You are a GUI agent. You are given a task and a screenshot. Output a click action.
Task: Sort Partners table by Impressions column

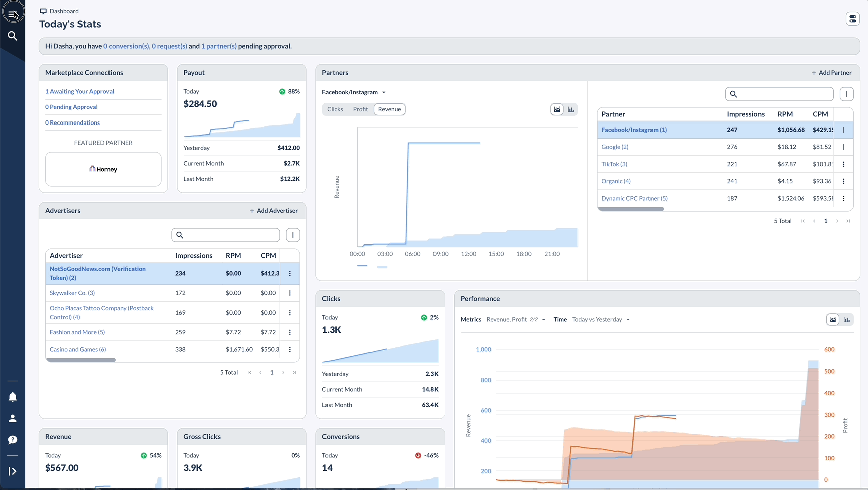coord(745,114)
